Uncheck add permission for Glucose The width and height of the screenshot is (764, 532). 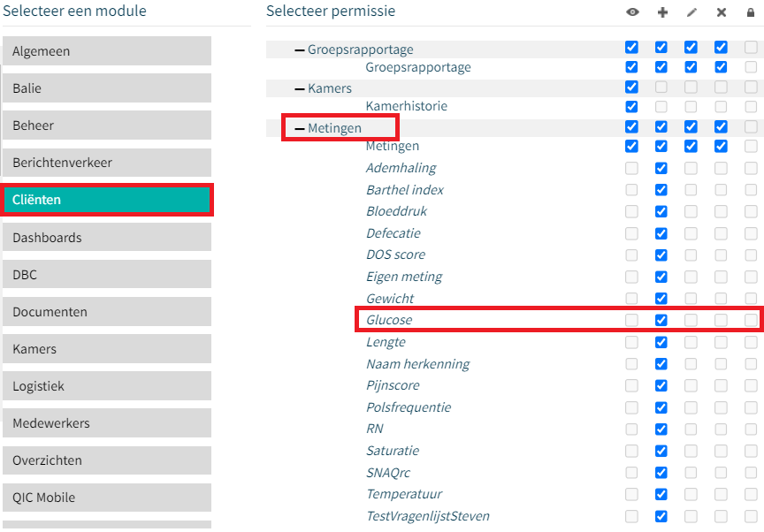coord(661,320)
